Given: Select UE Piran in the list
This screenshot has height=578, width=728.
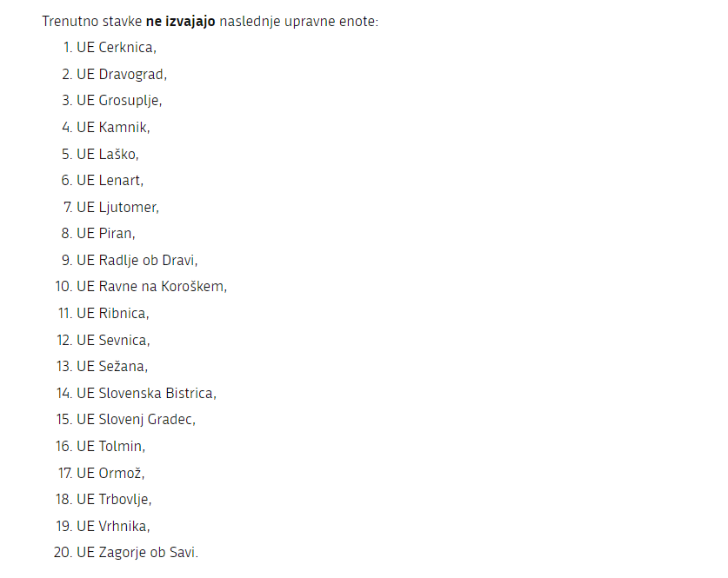Looking at the screenshot, I should pyautogui.click(x=105, y=233).
